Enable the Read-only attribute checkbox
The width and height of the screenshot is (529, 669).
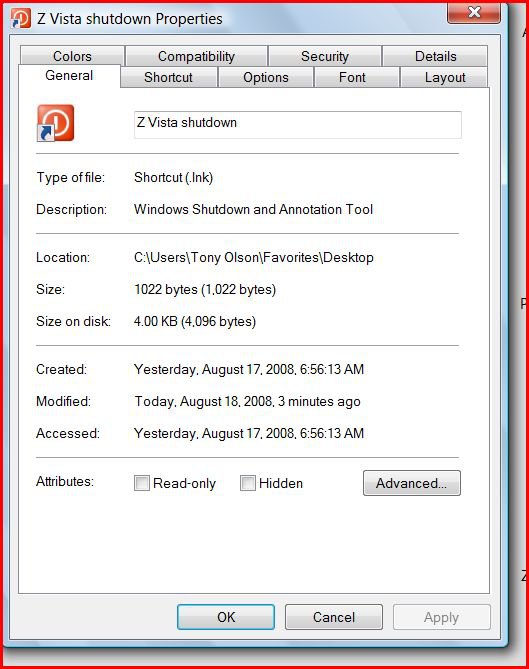pos(142,483)
